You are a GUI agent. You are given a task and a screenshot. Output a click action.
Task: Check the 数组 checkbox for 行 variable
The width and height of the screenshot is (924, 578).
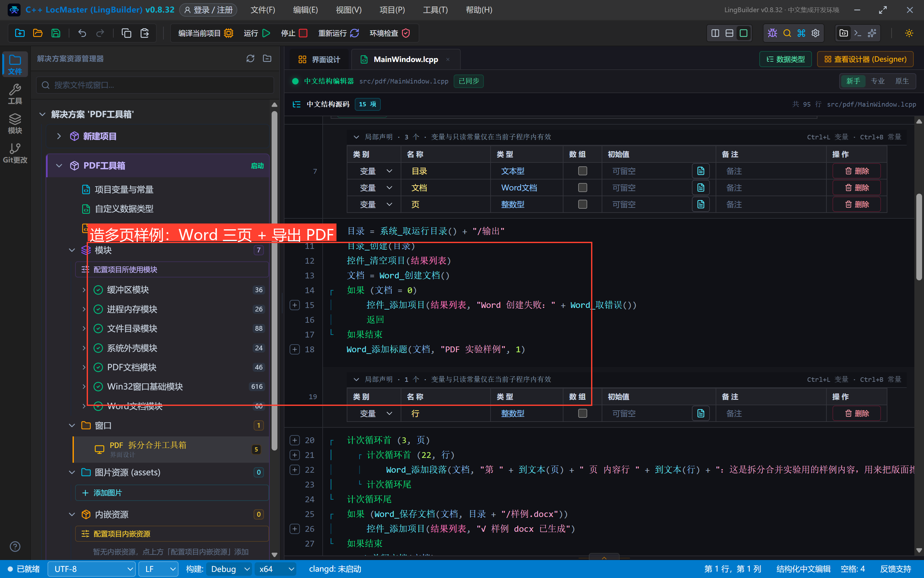(582, 413)
